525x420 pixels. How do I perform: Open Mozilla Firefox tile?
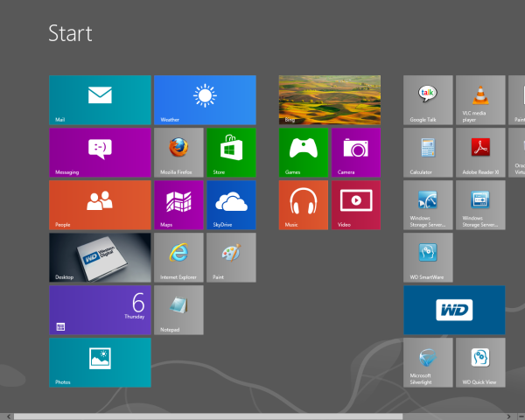click(x=178, y=152)
